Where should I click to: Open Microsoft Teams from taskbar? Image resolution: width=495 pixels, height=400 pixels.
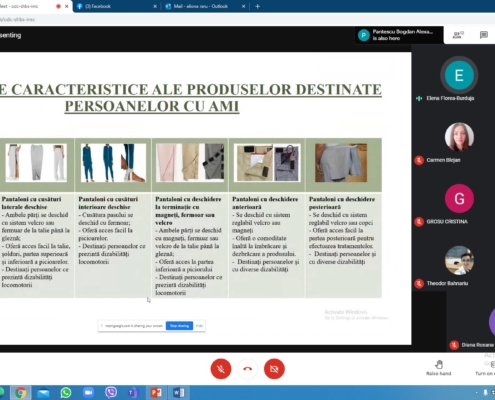133,393
